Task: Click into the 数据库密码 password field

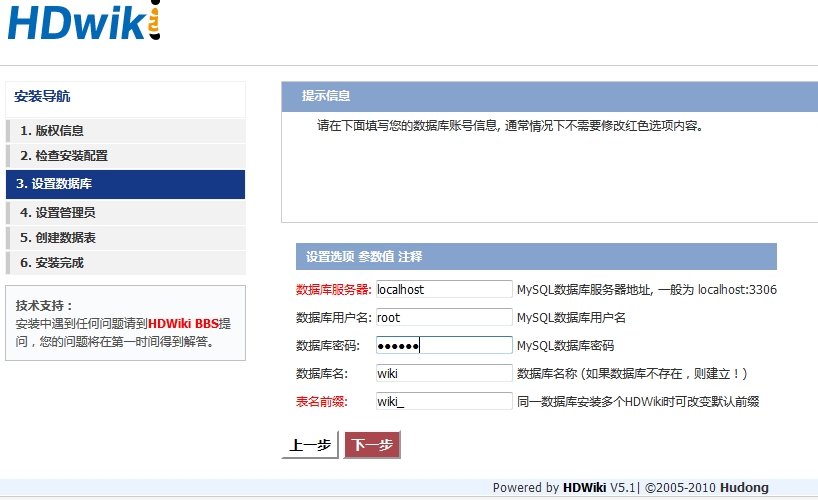Action: pyautogui.click(x=443, y=345)
